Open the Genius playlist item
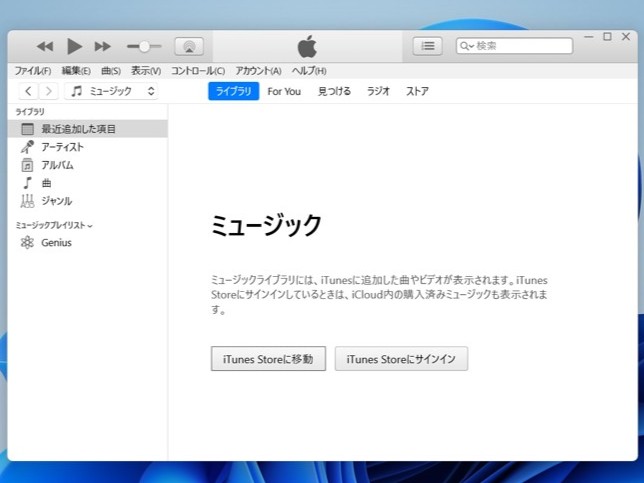The height and width of the screenshot is (483, 644). coord(87,243)
